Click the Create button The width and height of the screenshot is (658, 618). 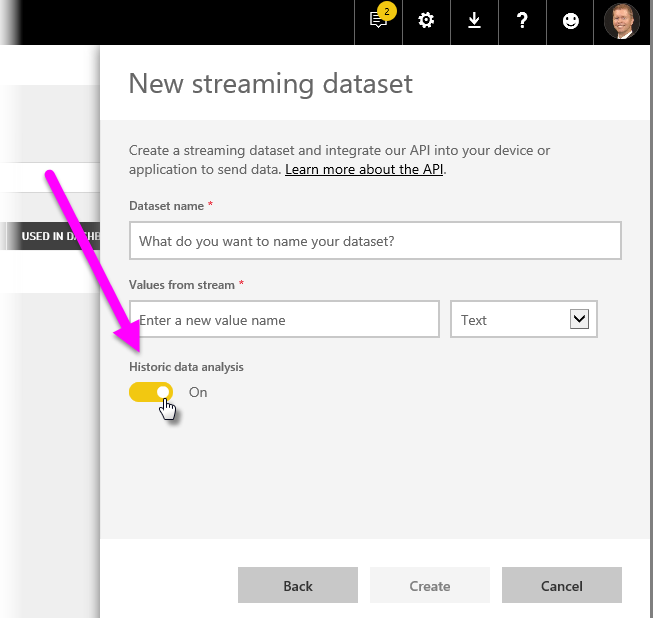pyautogui.click(x=430, y=585)
